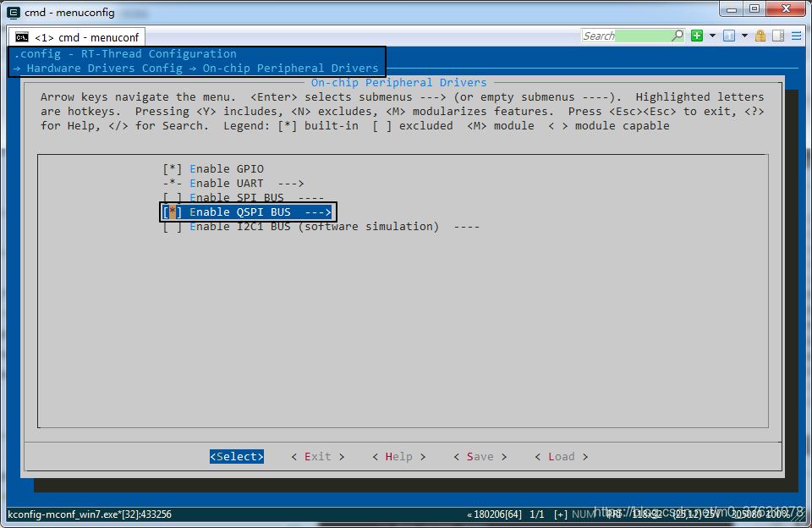The width and height of the screenshot is (812, 528).
Task: Toggle Enable I2C1 BUS software simulation checkbox
Action: pos(173,227)
